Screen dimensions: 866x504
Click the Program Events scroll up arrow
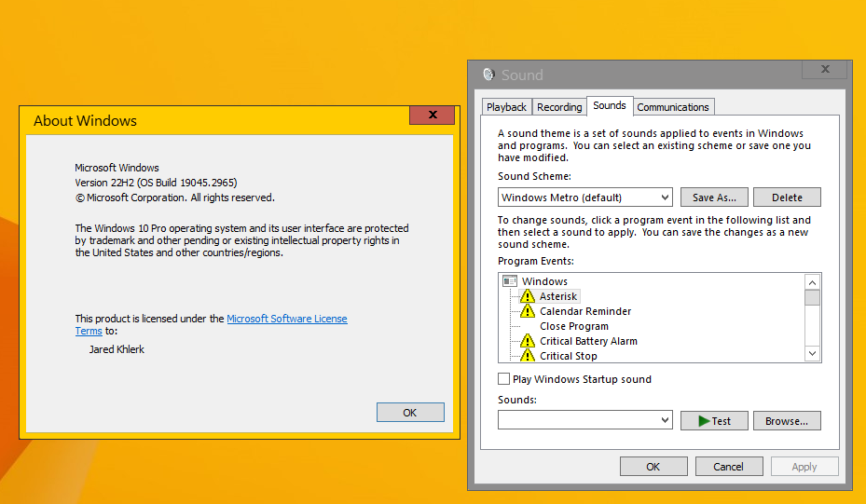(x=813, y=282)
